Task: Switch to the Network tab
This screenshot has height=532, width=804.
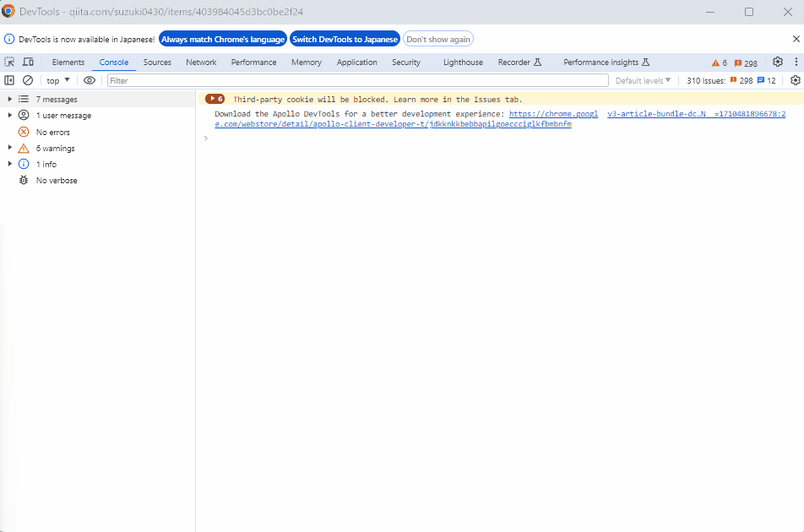Action: [x=201, y=62]
